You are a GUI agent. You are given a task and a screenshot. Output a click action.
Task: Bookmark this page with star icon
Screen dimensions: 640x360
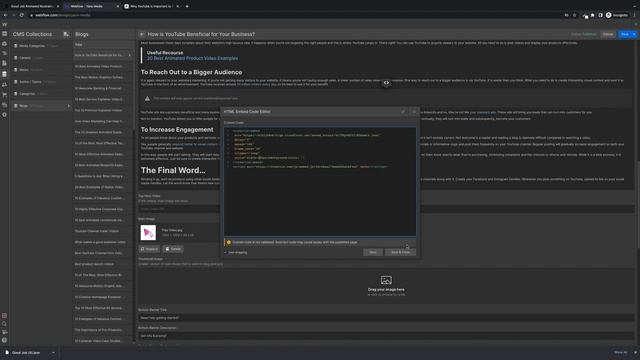[574, 15]
